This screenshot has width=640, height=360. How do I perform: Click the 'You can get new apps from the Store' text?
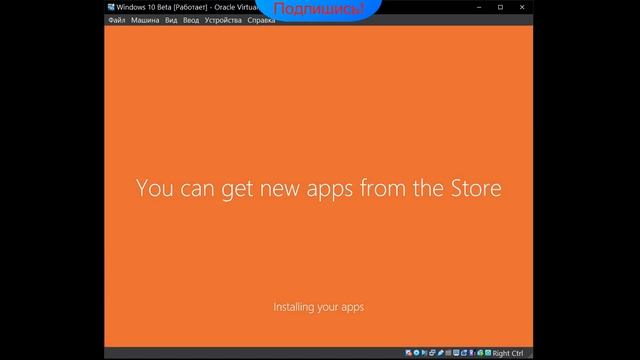point(319,189)
